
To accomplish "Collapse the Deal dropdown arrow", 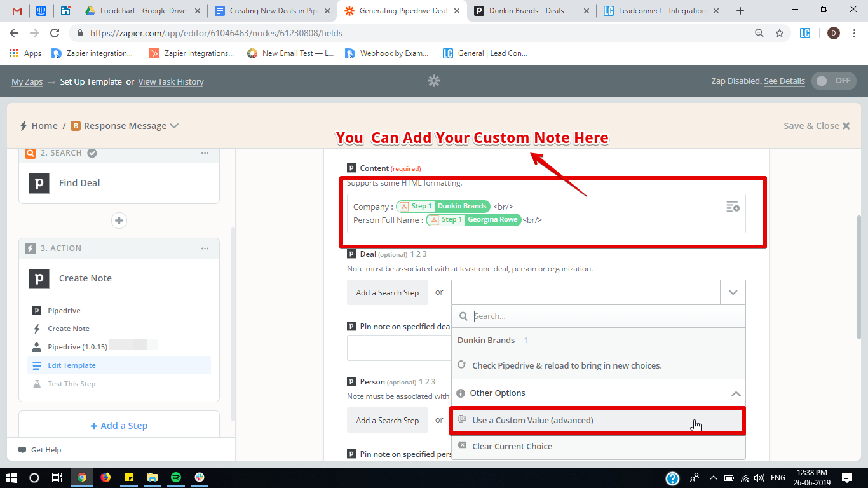I will point(733,292).
